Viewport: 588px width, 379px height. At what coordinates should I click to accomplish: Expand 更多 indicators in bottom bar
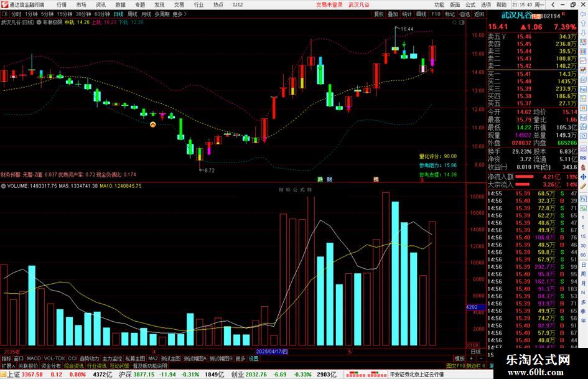pos(240,358)
